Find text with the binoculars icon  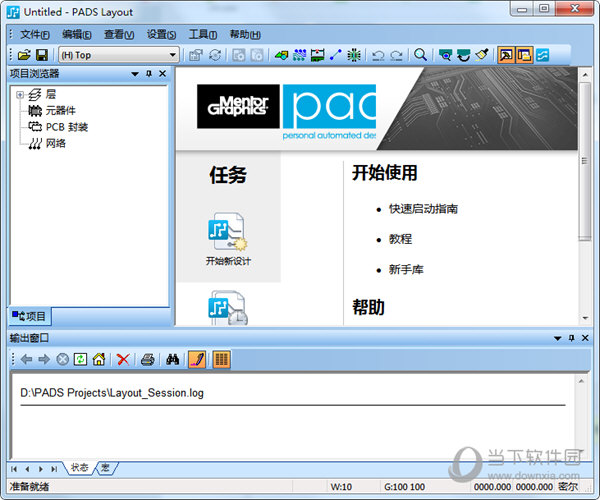(172, 359)
